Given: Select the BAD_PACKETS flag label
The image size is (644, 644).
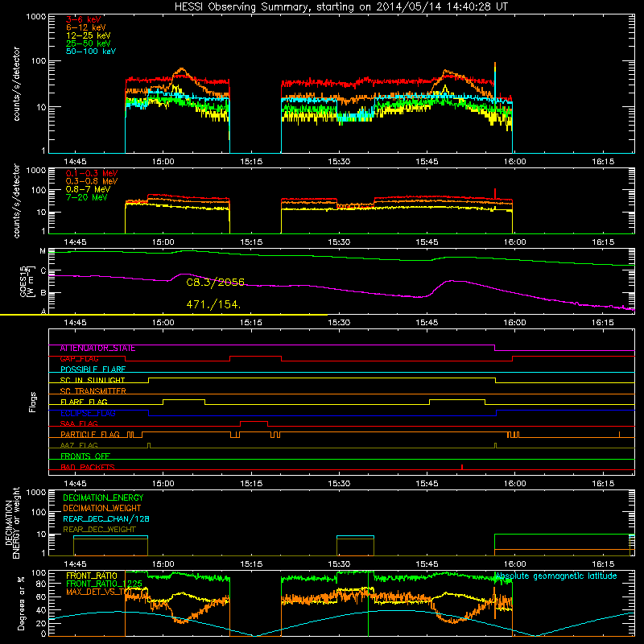Looking at the screenshot, I should pyautogui.click(x=88, y=467).
